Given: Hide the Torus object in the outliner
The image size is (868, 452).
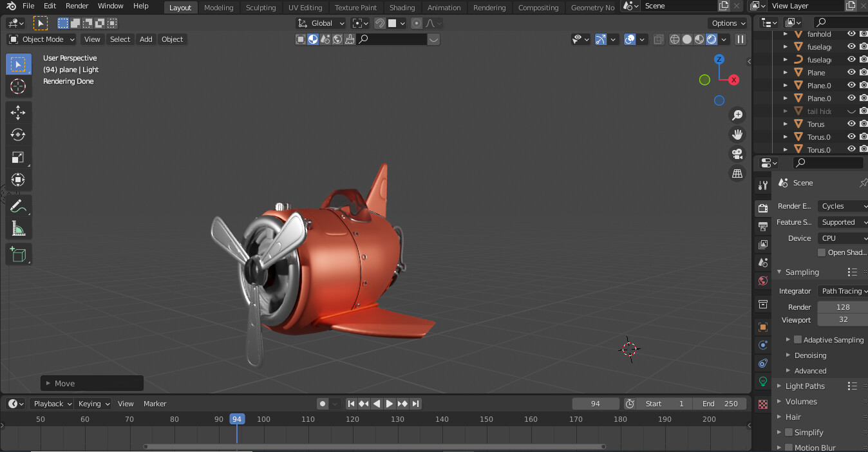Looking at the screenshot, I should [851, 124].
